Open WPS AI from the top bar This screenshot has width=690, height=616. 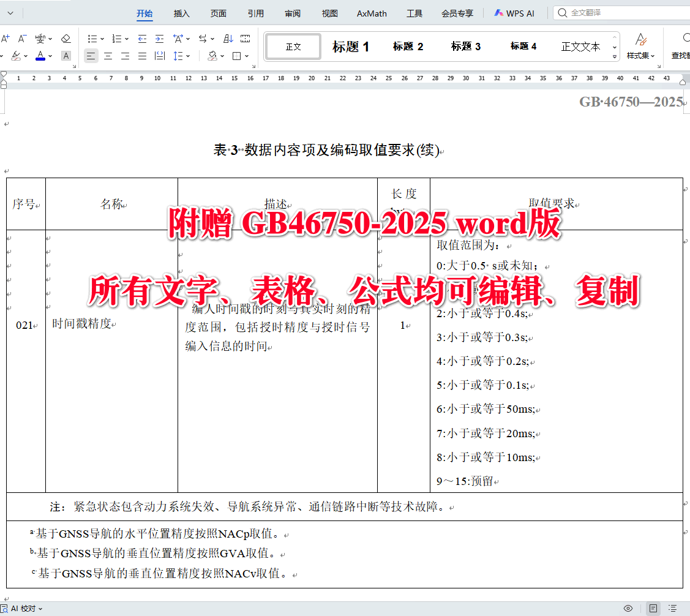click(514, 12)
